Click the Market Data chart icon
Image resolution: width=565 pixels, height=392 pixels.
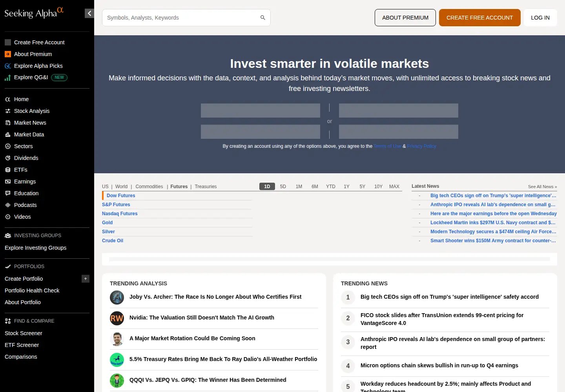coord(8,134)
